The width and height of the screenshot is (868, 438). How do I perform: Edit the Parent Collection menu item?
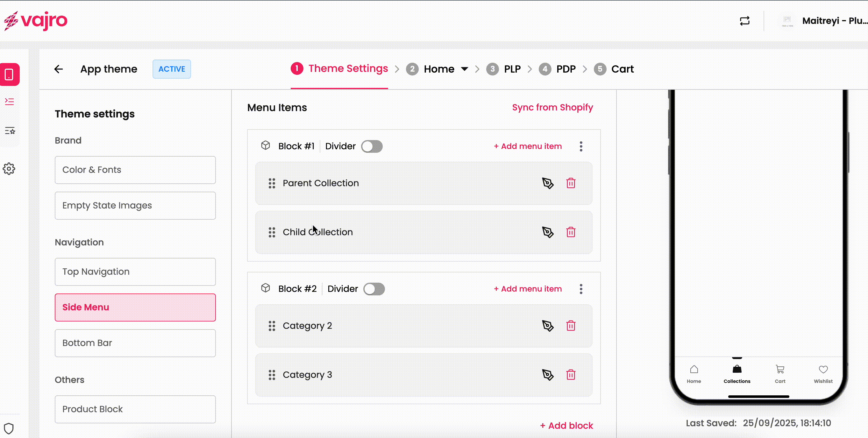pyautogui.click(x=548, y=183)
